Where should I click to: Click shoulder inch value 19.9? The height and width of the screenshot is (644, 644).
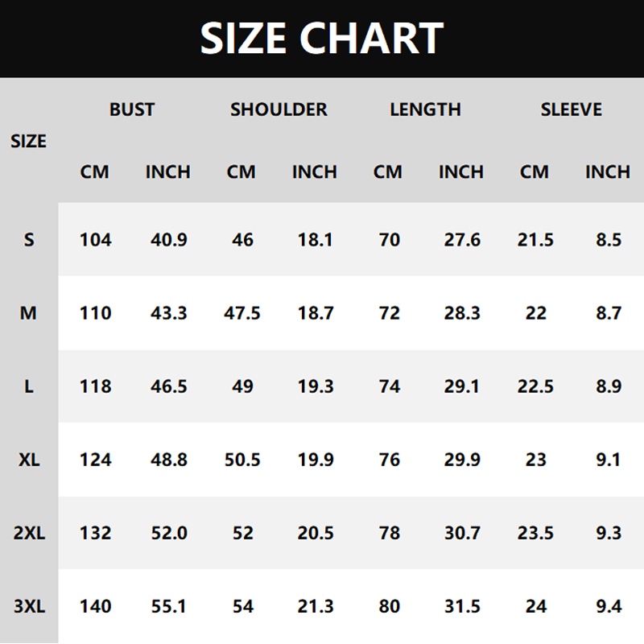316,460
